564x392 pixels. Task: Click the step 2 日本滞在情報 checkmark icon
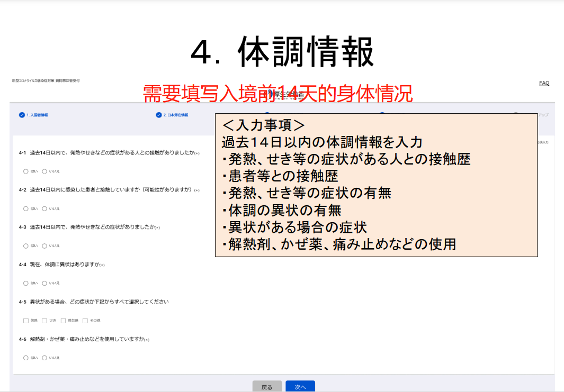(159, 115)
